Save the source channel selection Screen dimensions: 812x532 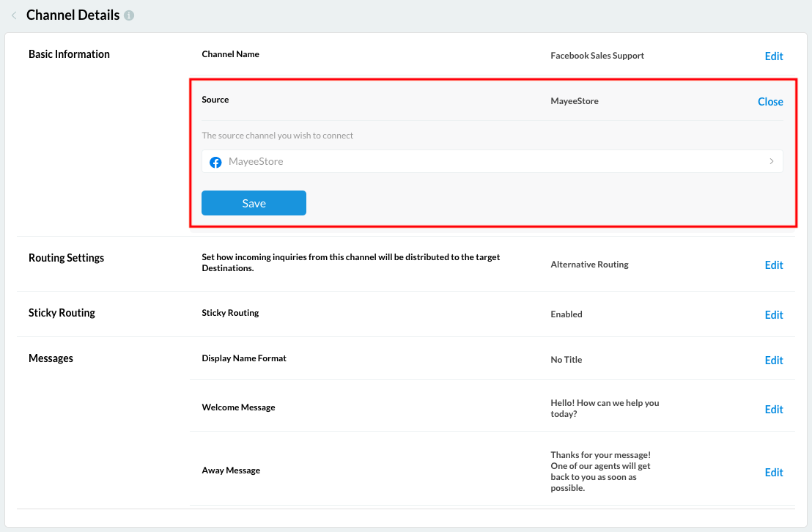(x=254, y=203)
